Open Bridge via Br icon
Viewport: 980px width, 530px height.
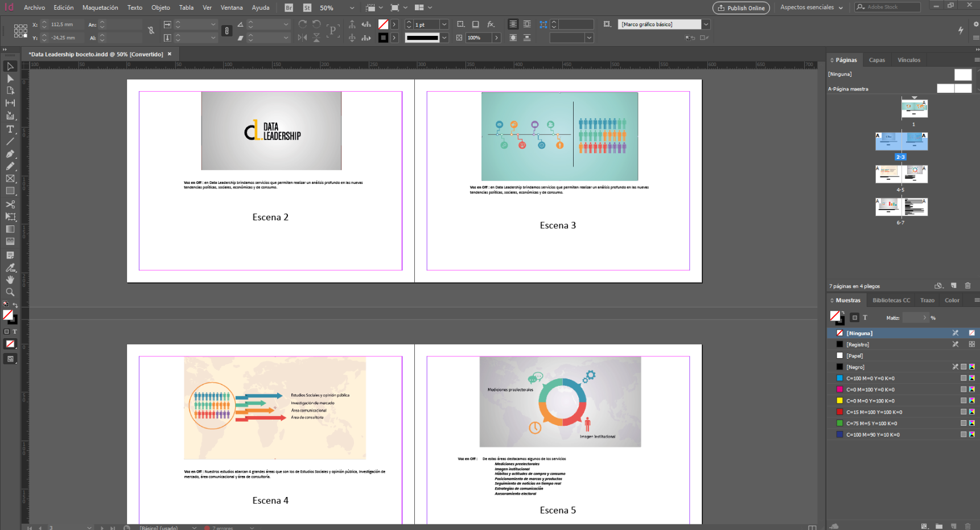click(289, 8)
